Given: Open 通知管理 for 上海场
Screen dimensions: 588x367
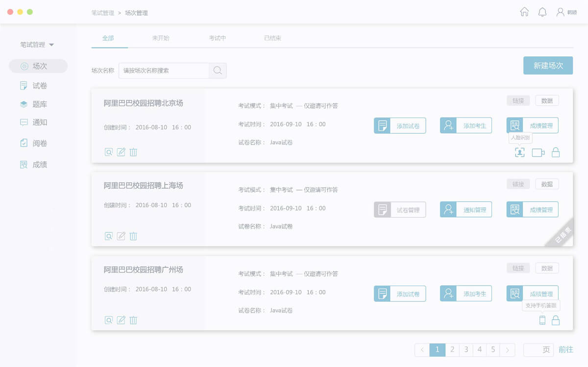Looking at the screenshot, I should tap(466, 210).
